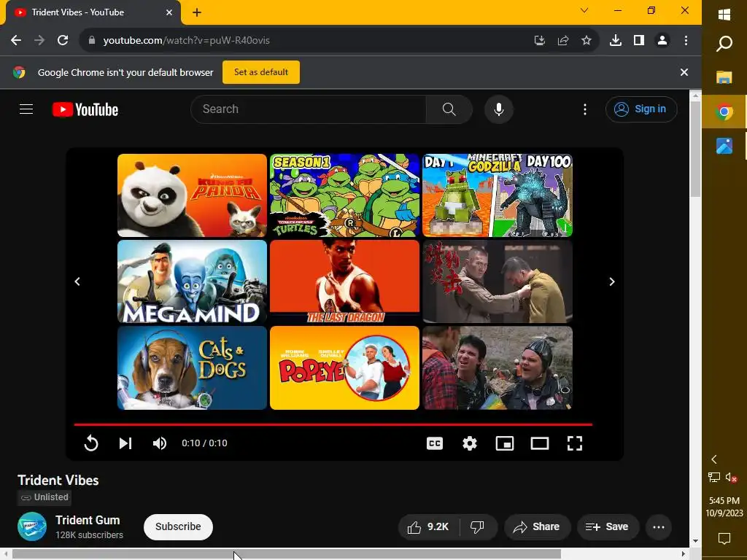Open Teenage Mutant Ninja Turtles Season 1 thumbnail
Screen dimensions: 747x560
point(344,195)
